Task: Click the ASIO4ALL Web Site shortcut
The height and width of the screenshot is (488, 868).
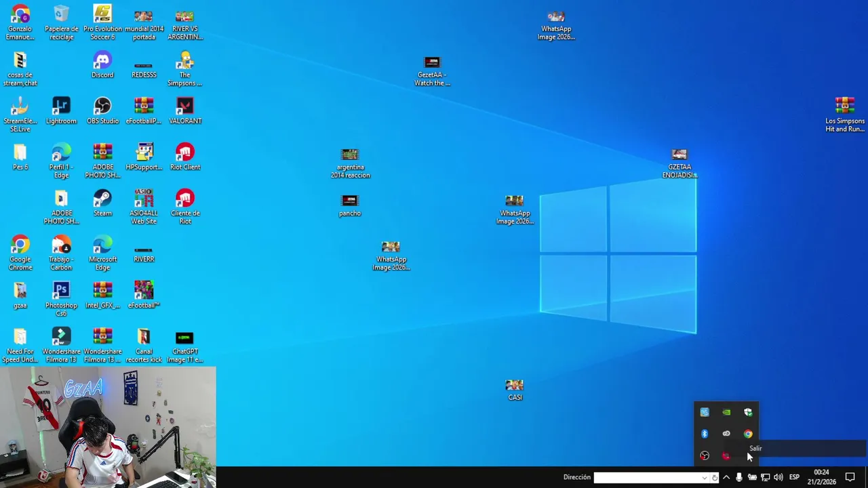Action: click(144, 207)
